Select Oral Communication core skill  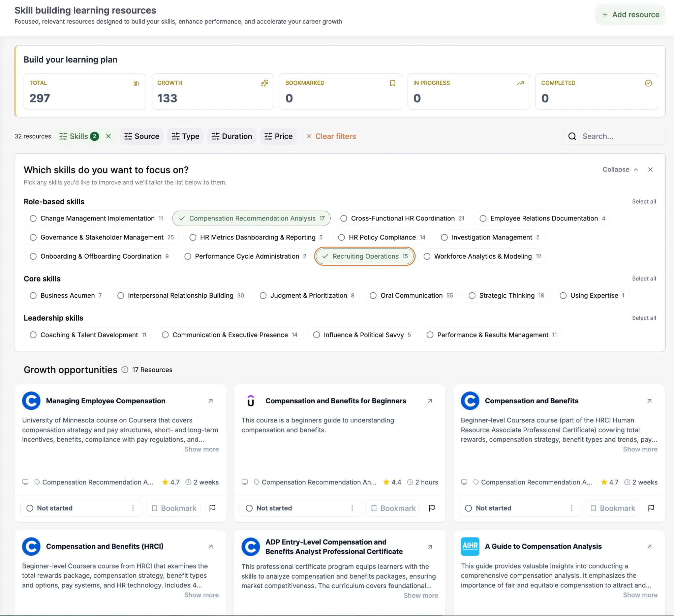(411, 296)
